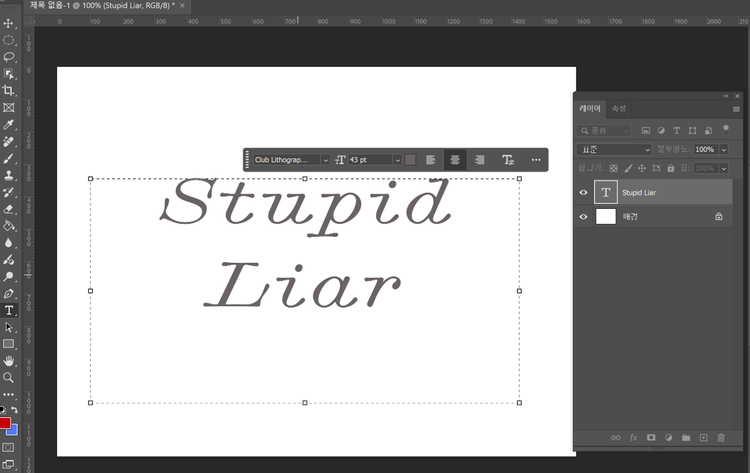Select the Horizontal Type tool
This screenshot has width=750, height=473.
pyautogui.click(x=9, y=310)
